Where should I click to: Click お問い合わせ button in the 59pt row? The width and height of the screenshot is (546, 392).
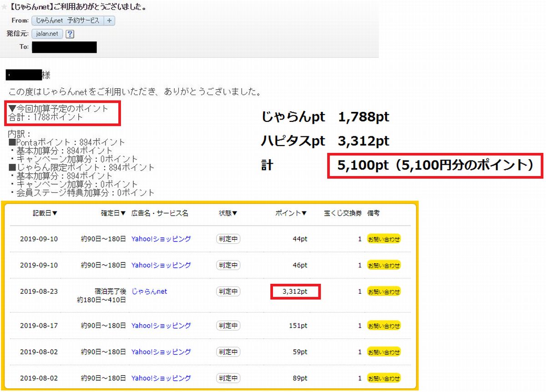coord(384,352)
